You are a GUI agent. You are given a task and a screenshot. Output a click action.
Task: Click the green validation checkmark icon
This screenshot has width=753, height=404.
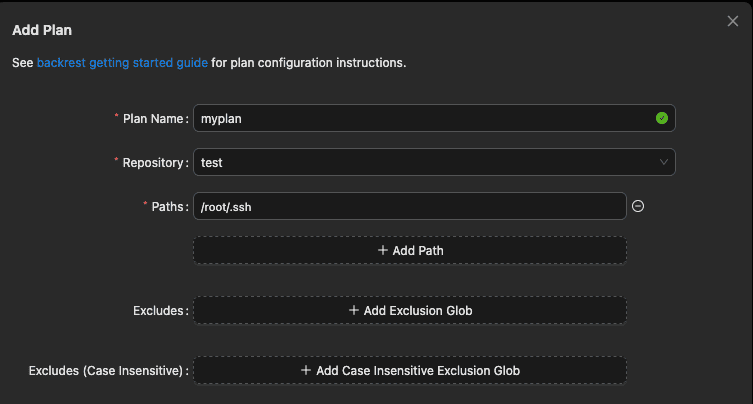(x=661, y=118)
